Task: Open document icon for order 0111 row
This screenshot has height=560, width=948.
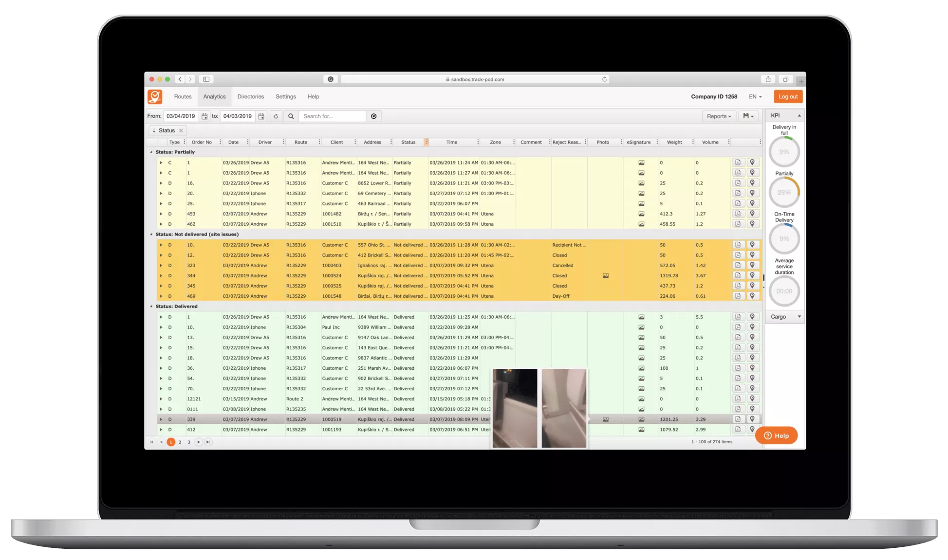Action: 738,409
